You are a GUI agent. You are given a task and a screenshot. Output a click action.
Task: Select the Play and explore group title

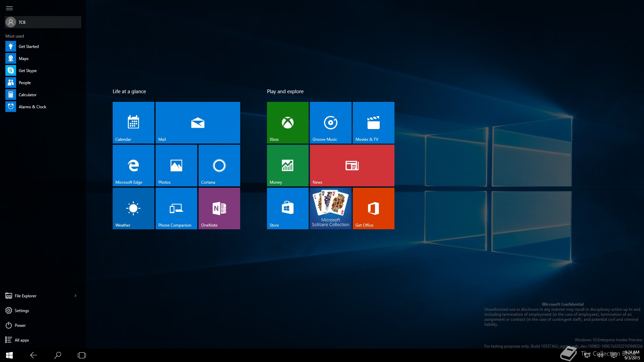[285, 92]
